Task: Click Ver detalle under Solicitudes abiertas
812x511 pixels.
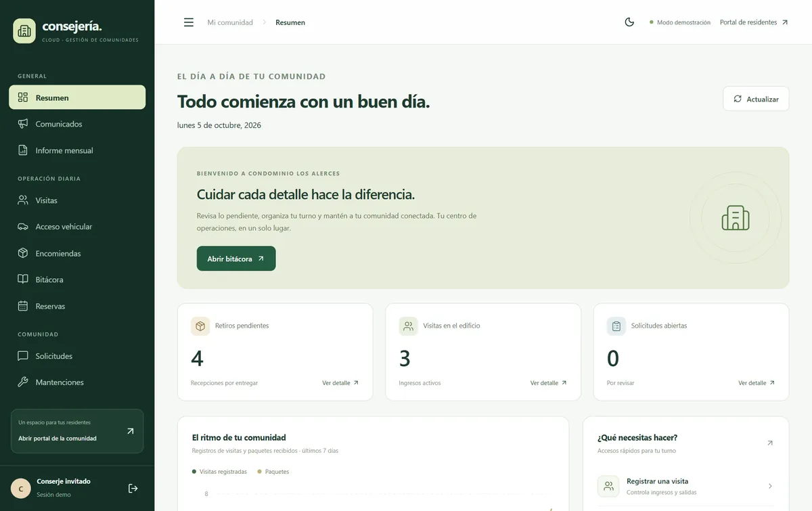Action: (x=757, y=383)
